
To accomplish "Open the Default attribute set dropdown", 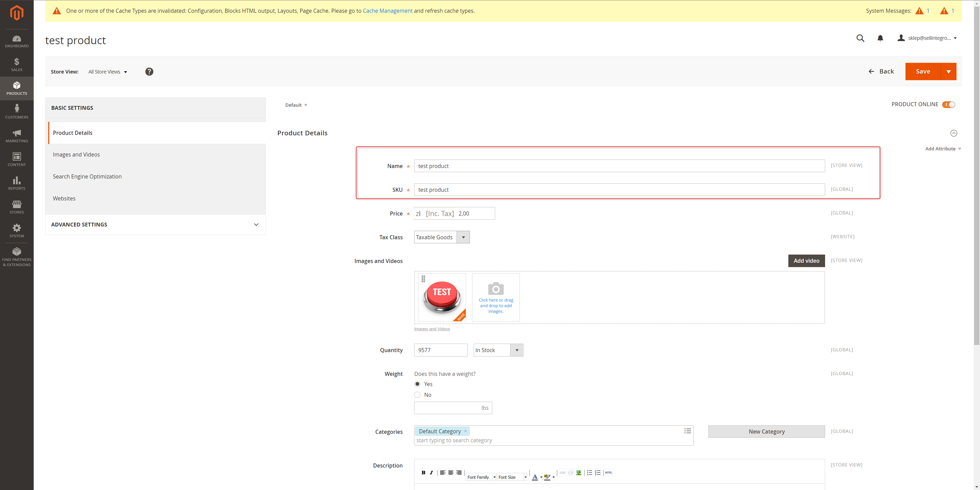I will point(296,105).
